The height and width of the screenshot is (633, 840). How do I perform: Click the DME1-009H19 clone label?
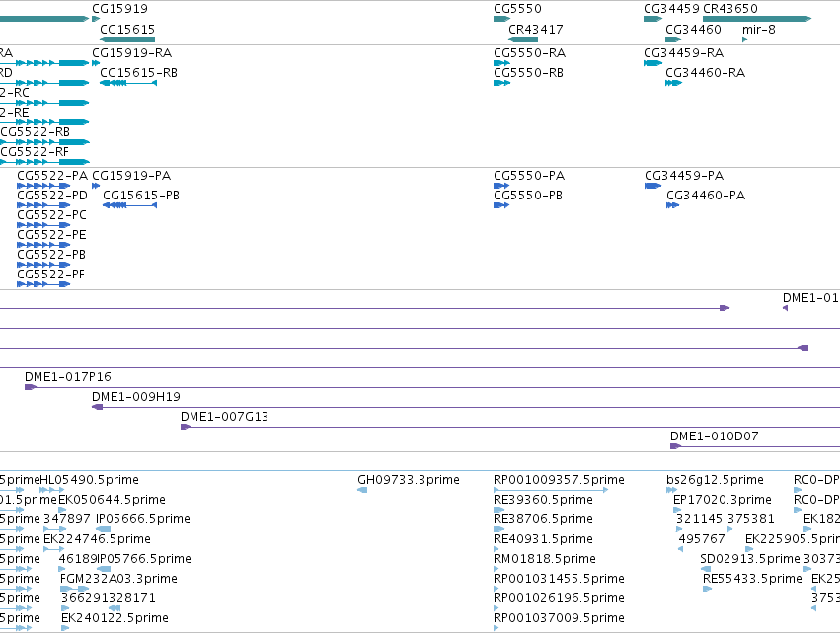136,397
